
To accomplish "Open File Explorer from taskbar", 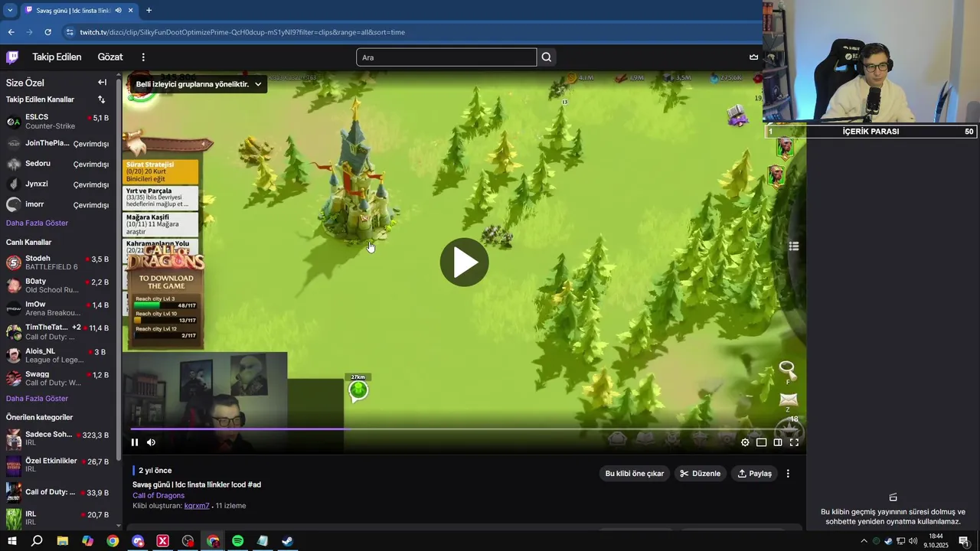I will [x=62, y=541].
